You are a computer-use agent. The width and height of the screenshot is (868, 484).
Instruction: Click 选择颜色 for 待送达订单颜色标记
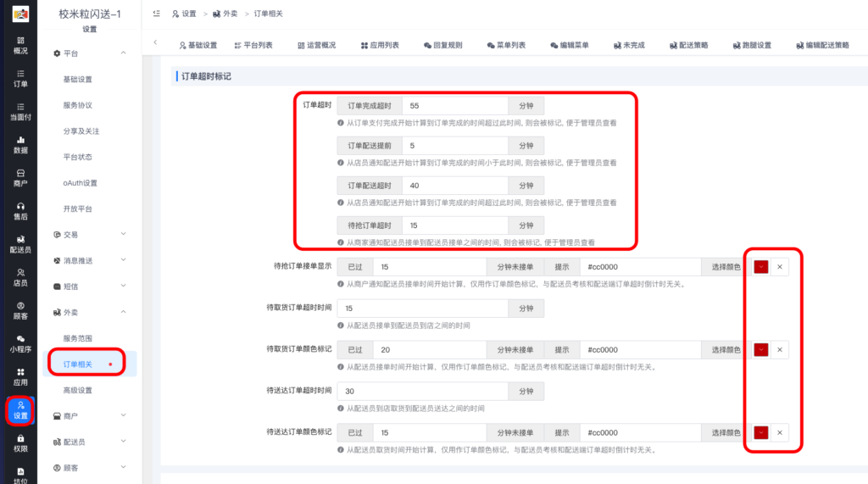[726, 433]
